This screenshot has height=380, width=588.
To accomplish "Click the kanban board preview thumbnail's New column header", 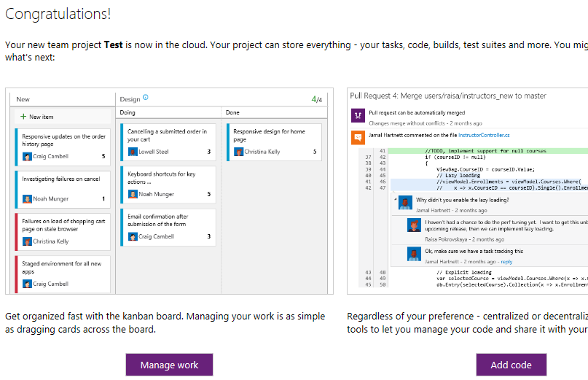I will 23,99.
